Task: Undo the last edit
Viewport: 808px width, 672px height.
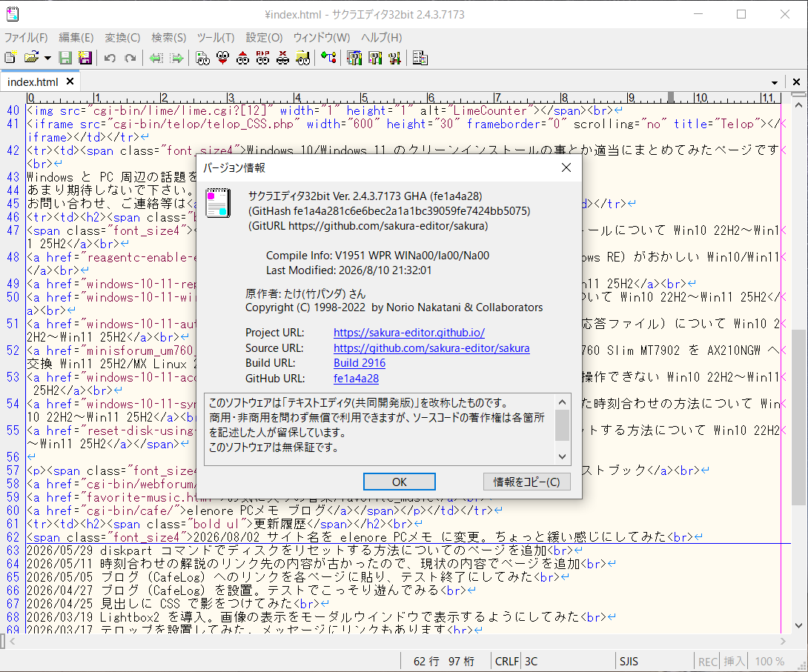Action: pos(110,59)
